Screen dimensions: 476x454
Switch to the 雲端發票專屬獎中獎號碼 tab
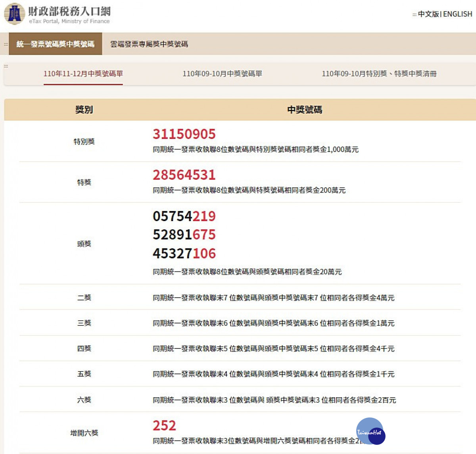150,44
